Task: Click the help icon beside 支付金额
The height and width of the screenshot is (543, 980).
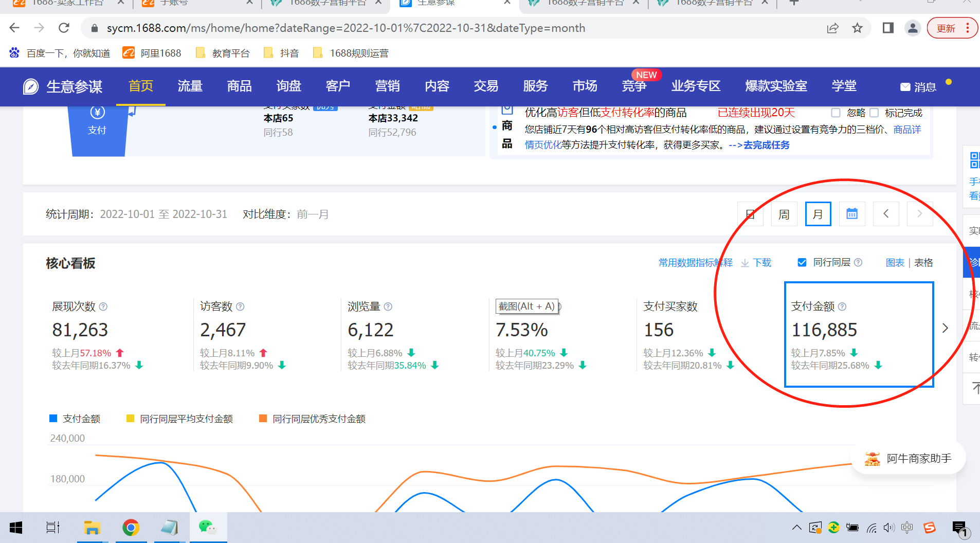Action: 842,306
